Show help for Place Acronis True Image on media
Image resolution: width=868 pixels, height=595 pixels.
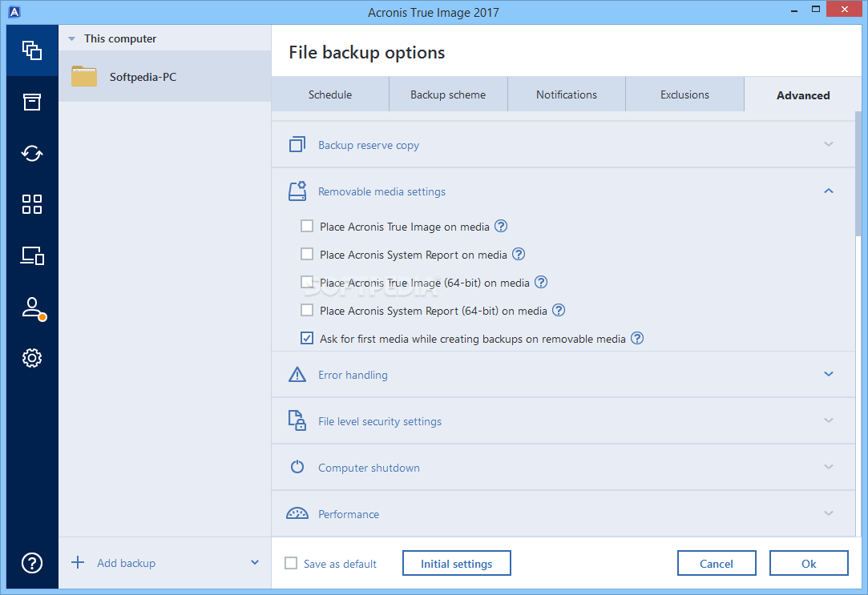pos(500,226)
